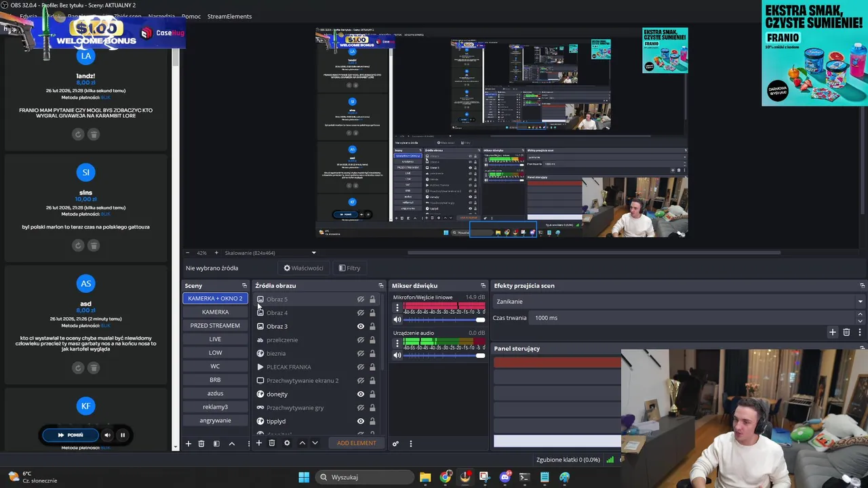Hide the Obraz 3 source
Screen dimensions: 868x488
[361, 326]
